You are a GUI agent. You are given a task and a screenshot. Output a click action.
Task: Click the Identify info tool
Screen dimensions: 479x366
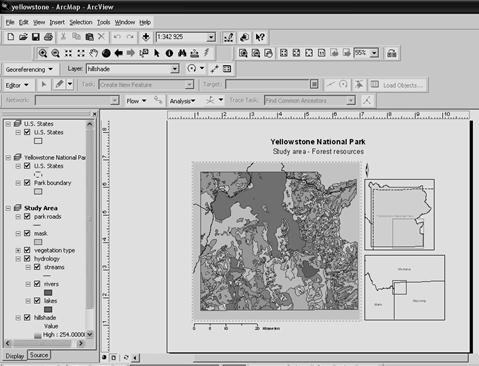169,53
